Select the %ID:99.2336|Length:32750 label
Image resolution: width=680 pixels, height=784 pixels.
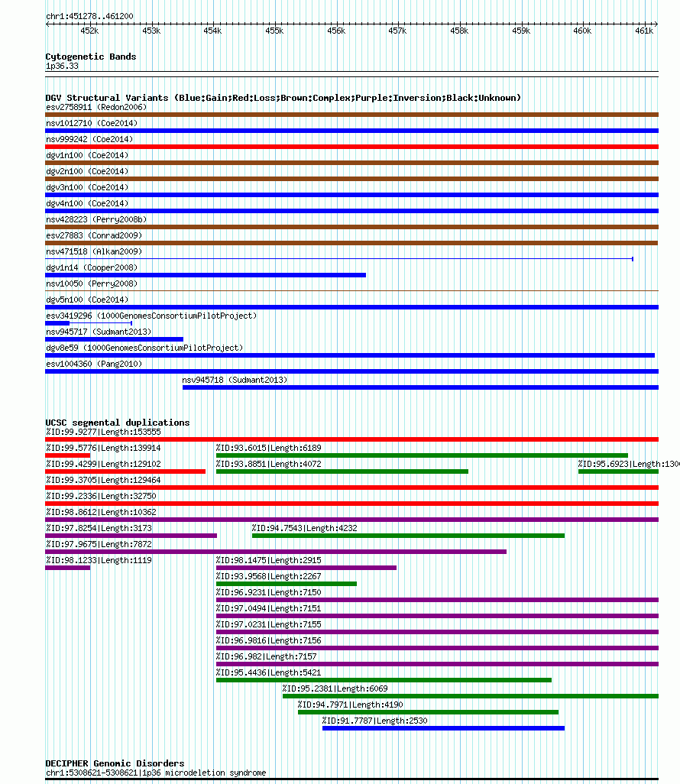pyautogui.click(x=101, y=495)
